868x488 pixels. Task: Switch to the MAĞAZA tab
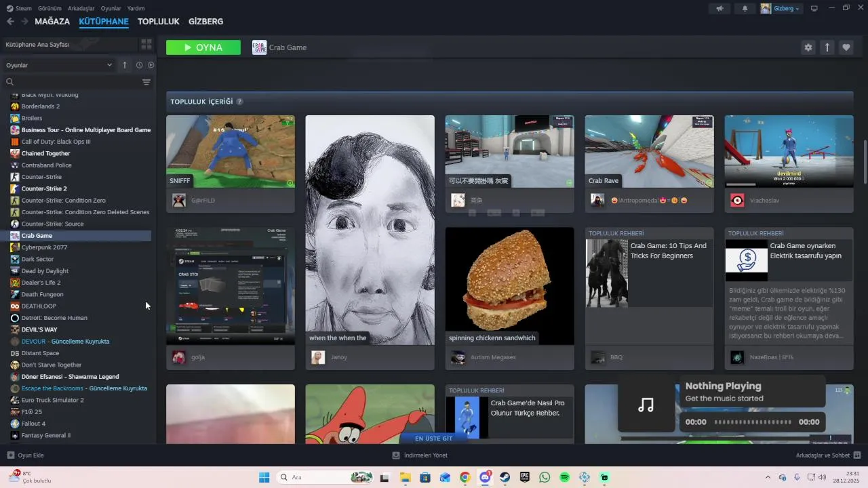click(52, 22)
